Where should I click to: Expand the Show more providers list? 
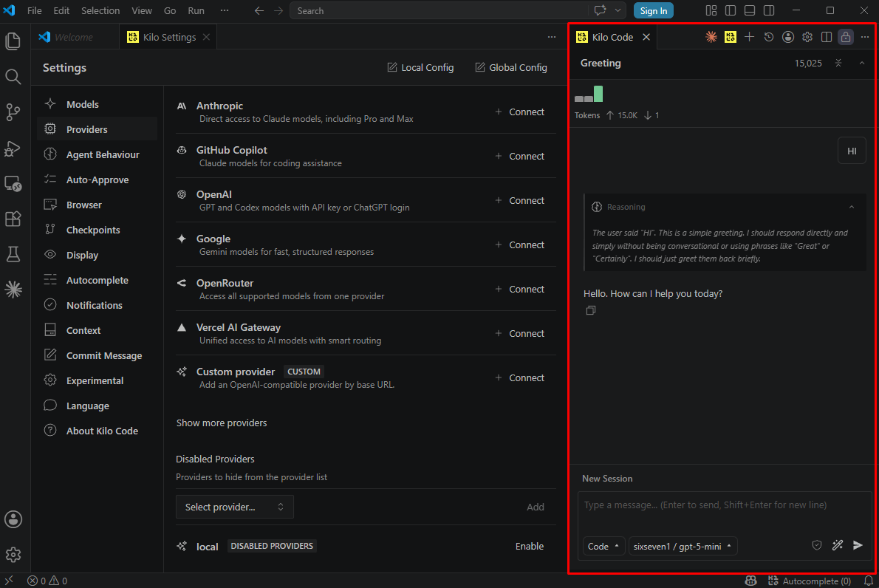[222, 423]
